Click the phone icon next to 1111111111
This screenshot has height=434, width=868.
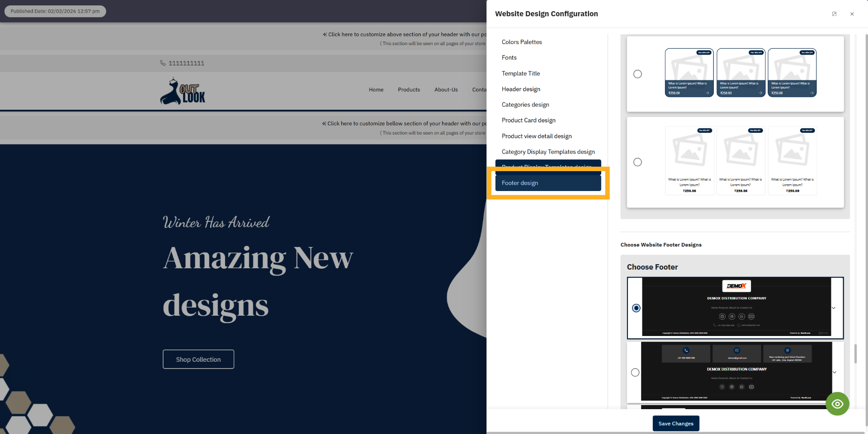163,63
